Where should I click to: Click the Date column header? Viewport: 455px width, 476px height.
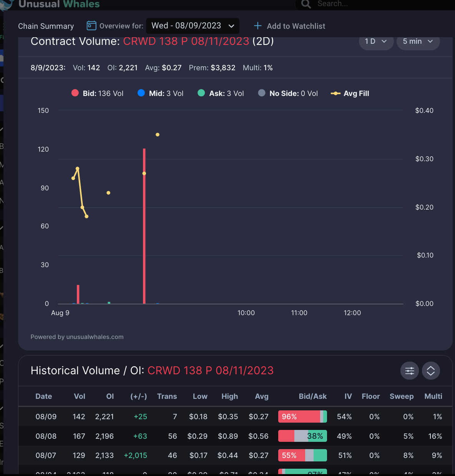[x=43, y=396]
